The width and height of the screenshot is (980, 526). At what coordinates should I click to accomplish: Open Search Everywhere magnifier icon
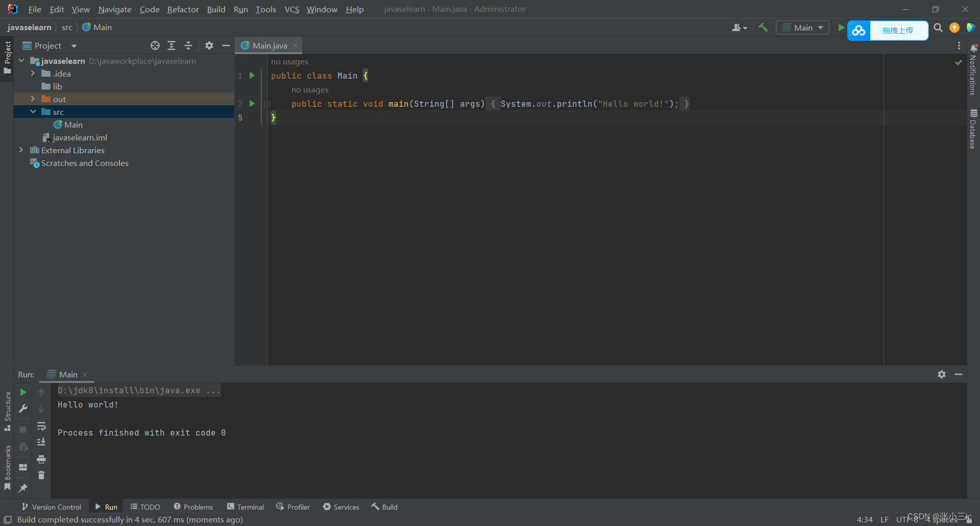[x=938, y=28]
